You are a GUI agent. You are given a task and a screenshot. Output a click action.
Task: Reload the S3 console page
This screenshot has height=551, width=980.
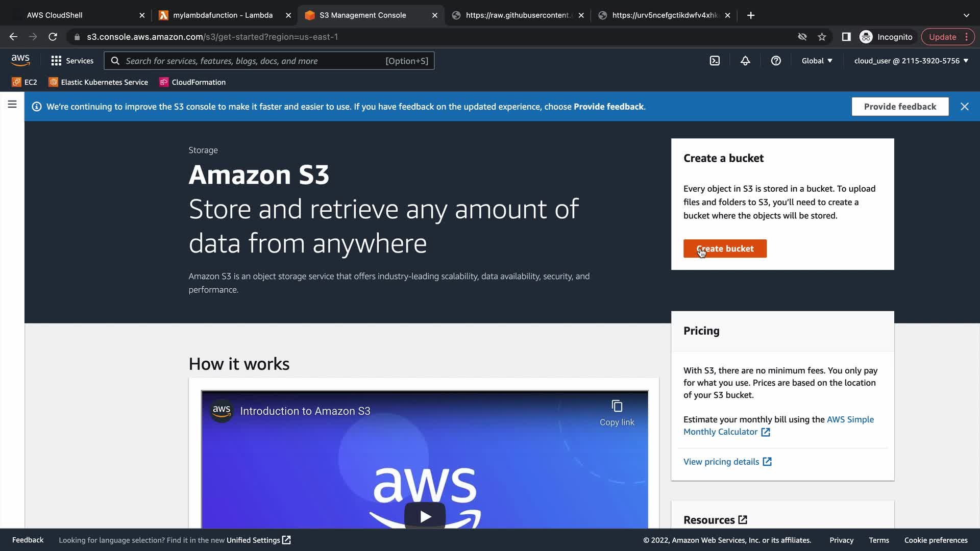pyautogui.click(x=53, y=37)
